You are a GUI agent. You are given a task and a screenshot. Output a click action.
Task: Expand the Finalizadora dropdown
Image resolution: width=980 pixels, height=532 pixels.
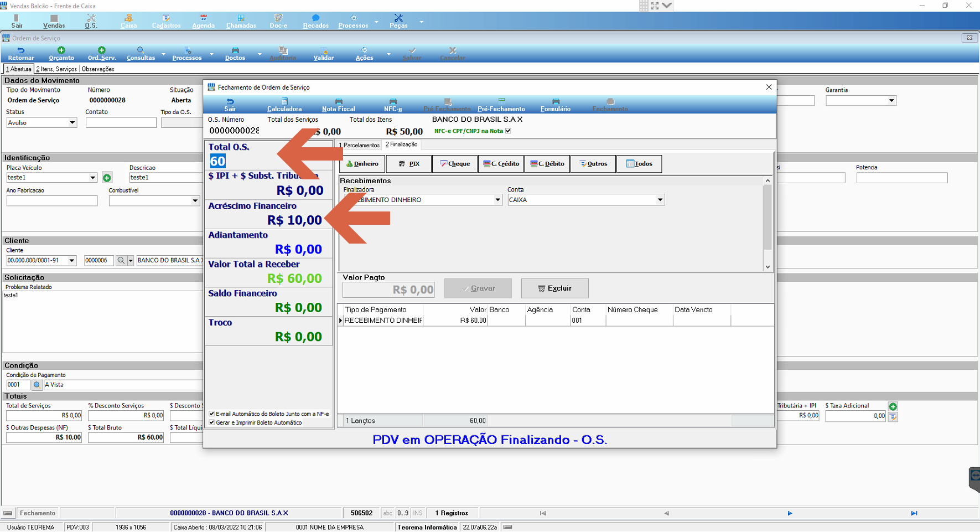click(497, 200)
